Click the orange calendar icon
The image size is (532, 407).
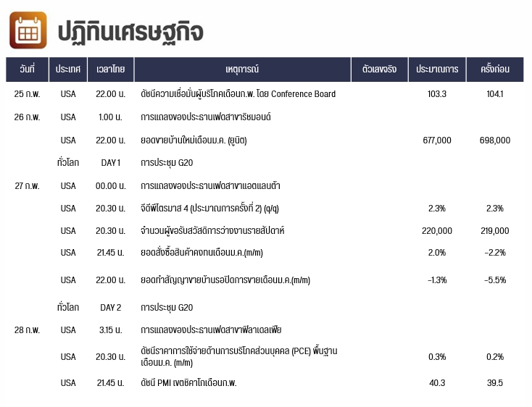28,30
